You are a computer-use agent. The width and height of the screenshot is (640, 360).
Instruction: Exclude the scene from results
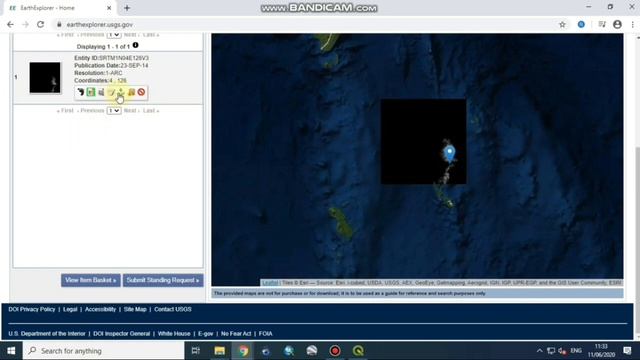tap(141, 92)
